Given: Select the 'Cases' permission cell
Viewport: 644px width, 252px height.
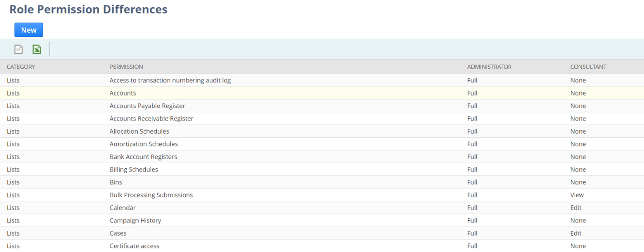Looking at the screenshot, I should tap(118, 233).
